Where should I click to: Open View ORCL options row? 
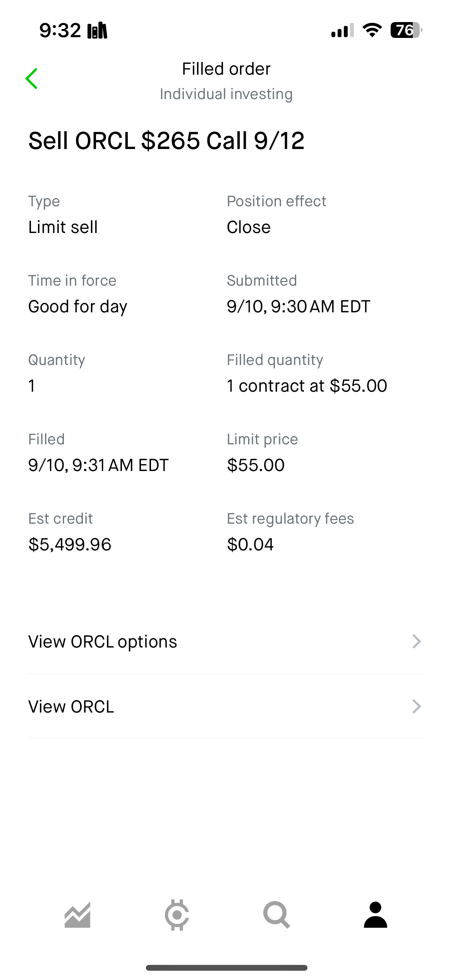coord(226,641)
